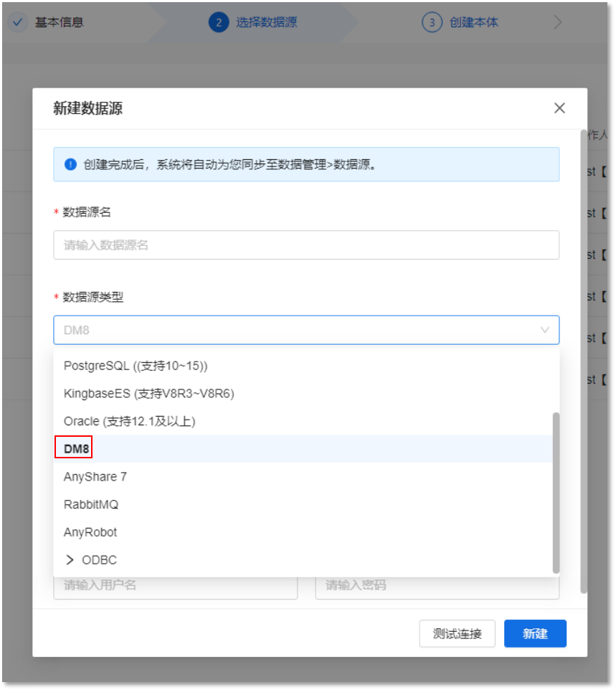Choose KingbaseES from data source types

[303, 393]
